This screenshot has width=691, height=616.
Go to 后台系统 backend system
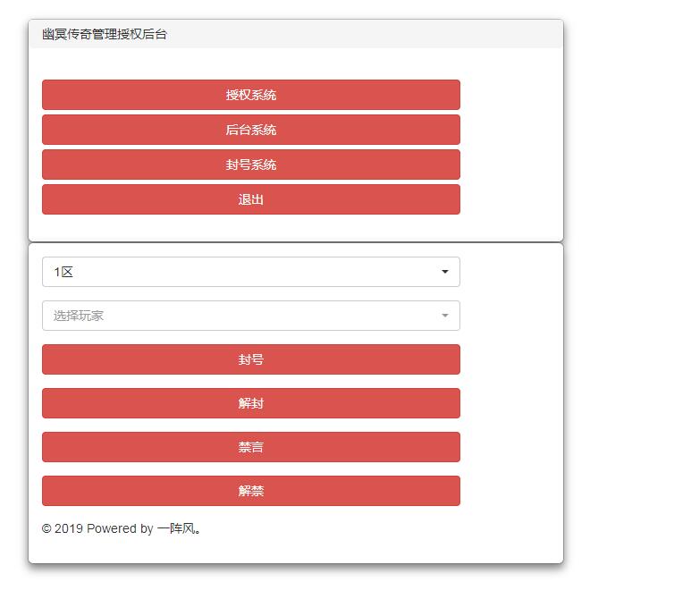(x=250, y=130)
